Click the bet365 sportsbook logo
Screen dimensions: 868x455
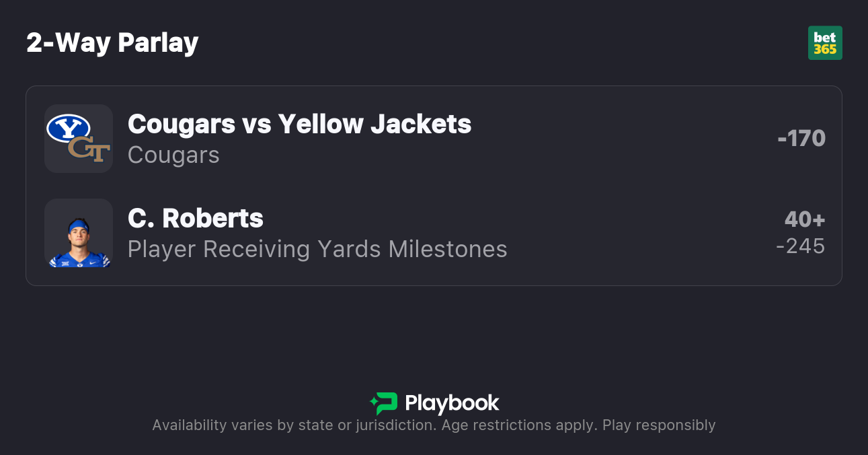(825, 43)
